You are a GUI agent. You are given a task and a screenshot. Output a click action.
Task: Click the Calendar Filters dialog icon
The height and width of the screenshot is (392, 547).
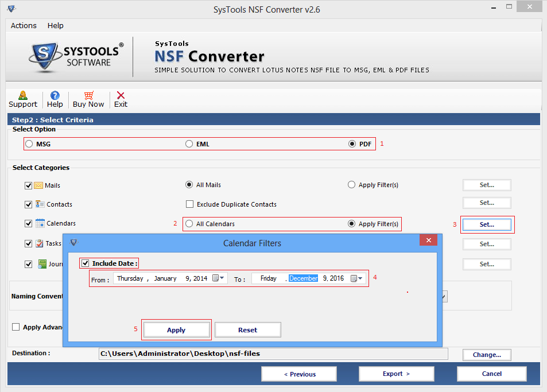pos(74,242)
